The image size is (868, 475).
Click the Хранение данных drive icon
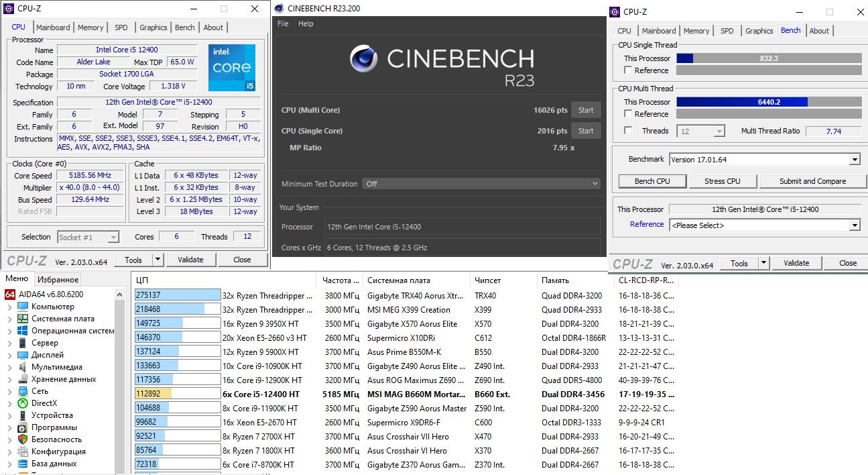[23, 379]
